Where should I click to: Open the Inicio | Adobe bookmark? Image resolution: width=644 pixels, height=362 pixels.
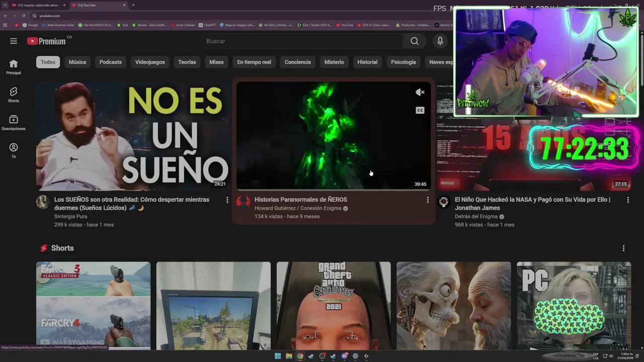[183, 25]
